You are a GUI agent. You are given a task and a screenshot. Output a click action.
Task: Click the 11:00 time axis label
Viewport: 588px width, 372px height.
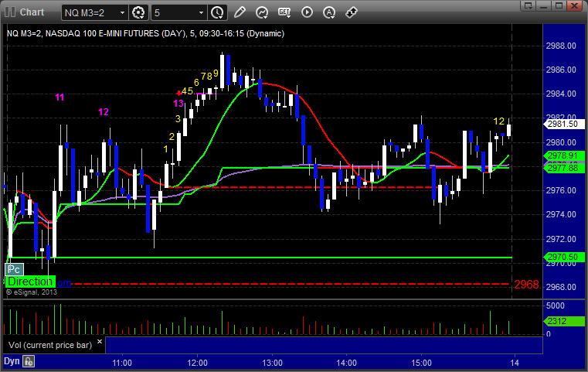point(122,363)
